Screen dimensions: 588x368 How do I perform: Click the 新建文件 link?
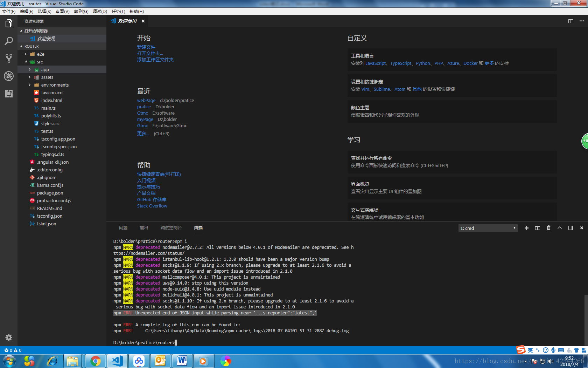point(146,47)
